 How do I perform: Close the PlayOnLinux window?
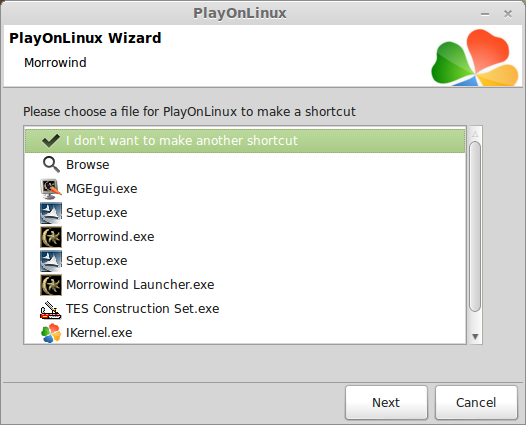coord(508,14)
